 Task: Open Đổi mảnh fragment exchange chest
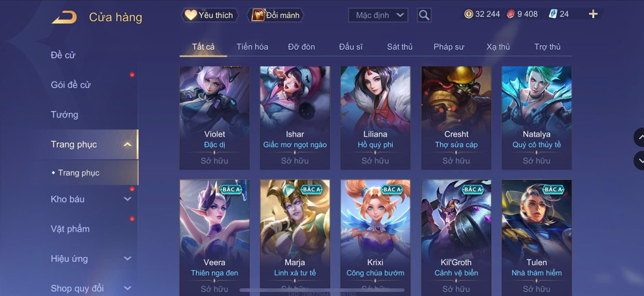pos(275,15)
